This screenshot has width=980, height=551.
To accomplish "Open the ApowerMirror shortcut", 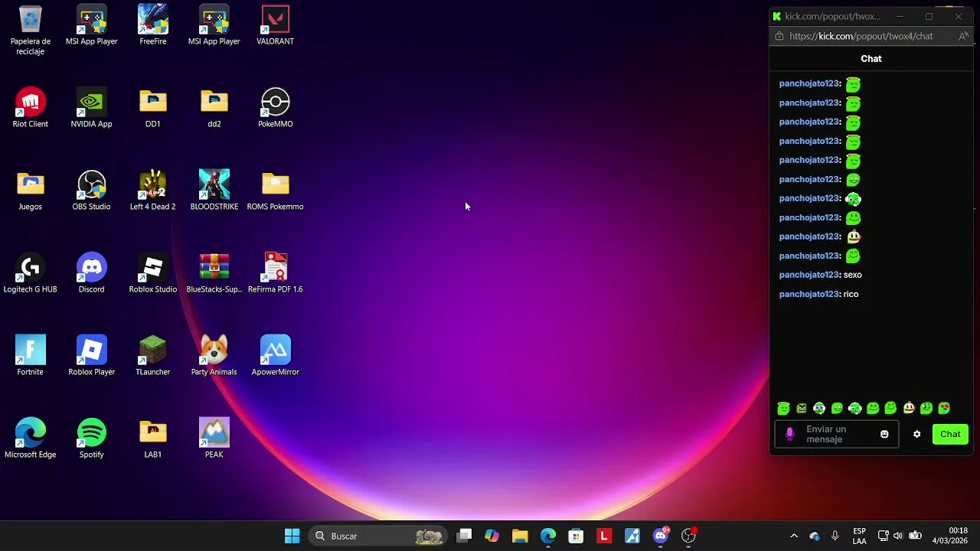I will coord(275,356).
